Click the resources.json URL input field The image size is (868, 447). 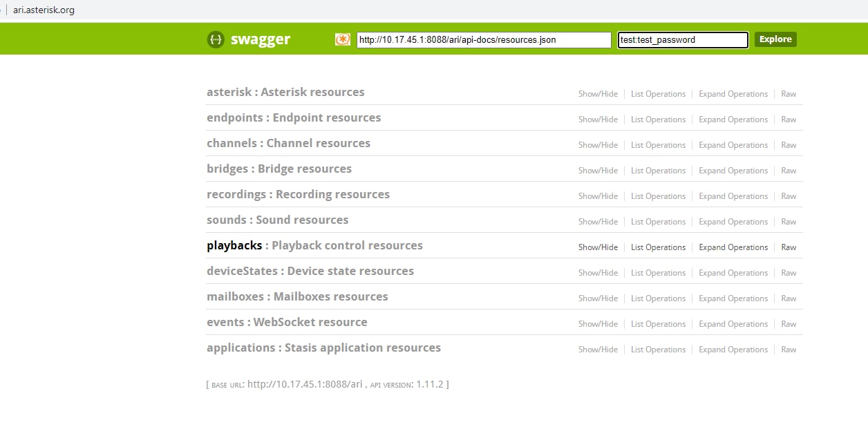pos(484,40)
